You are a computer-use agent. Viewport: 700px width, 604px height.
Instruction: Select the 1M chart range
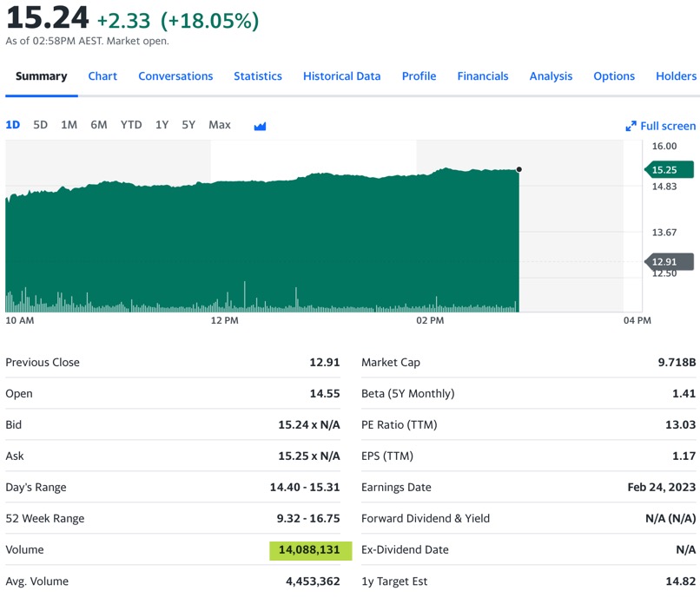pyautogui.click(x=69, y=125)
